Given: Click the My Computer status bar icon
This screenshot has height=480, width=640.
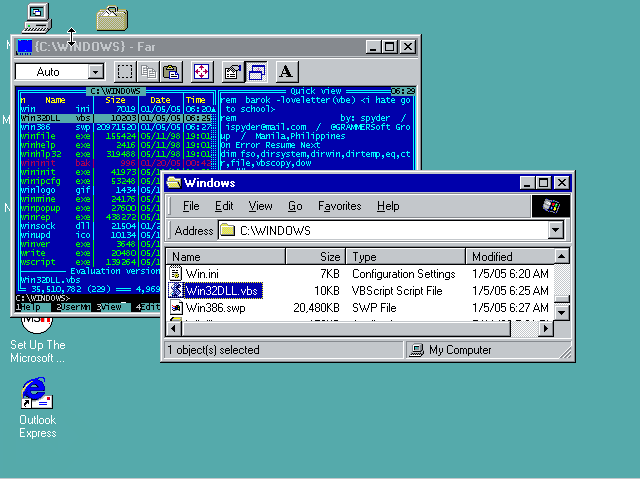Looking at the screenshot, I should point(417,350).
